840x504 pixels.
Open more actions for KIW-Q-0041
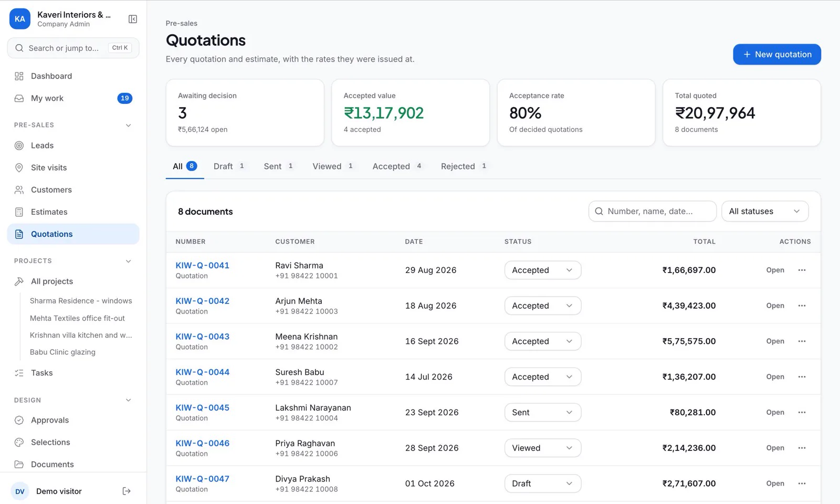click(802, 270)
